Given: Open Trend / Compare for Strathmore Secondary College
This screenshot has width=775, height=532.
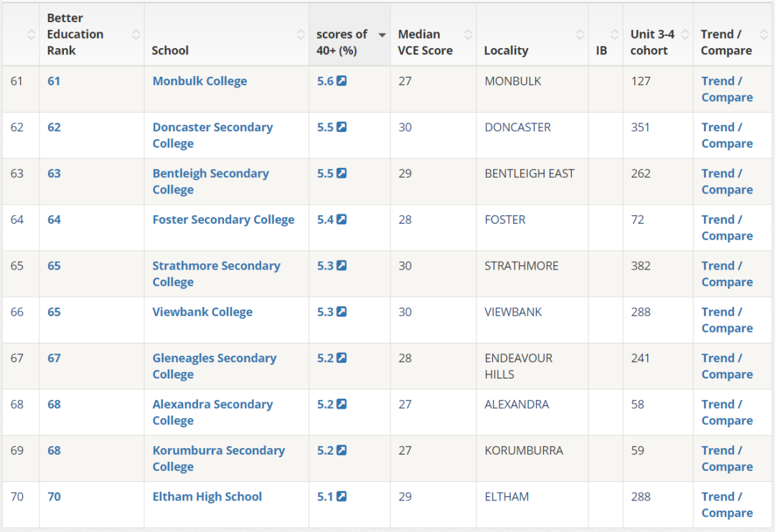Looking at the screenshot, I should (x=727, y=274).
